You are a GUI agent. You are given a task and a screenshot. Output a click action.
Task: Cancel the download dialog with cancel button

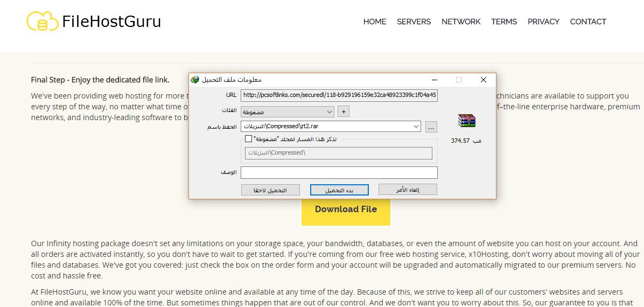click(x=408, y=190)
